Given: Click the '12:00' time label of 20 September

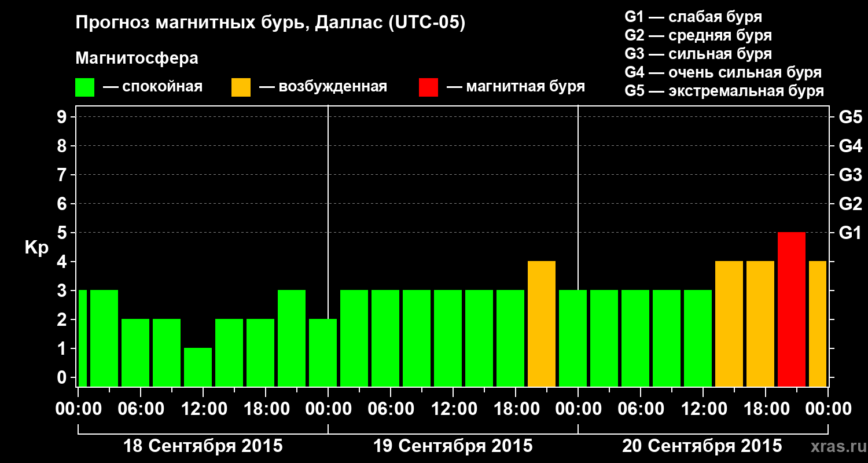Looking at the screenshot, I should click(x=703, y=409).
